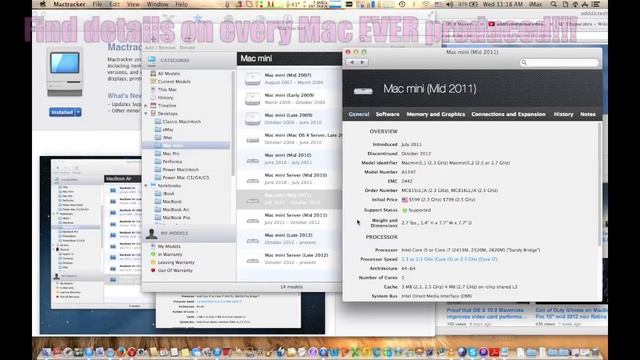
Task: Open the 'Call of Duty Ghosts on Mac' link
Action: tap(571, 313)
